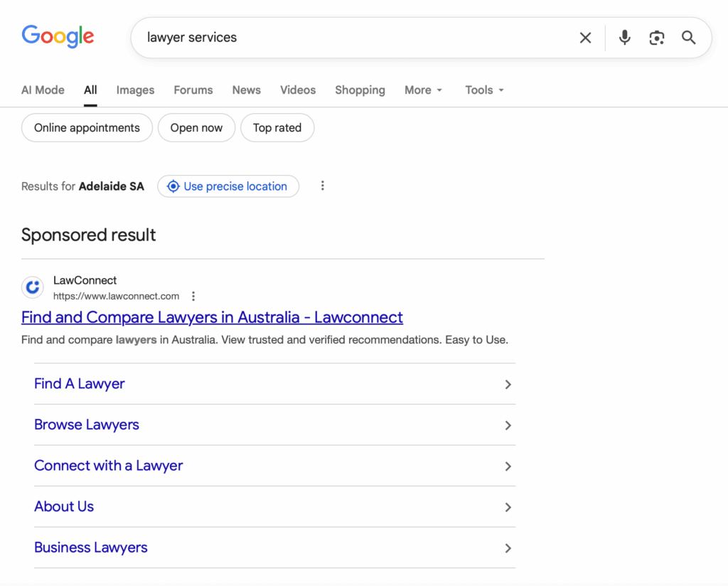Open the Business Lawyers sitelink
This screenshot has width=728, height=586.
tap(91, 548)
